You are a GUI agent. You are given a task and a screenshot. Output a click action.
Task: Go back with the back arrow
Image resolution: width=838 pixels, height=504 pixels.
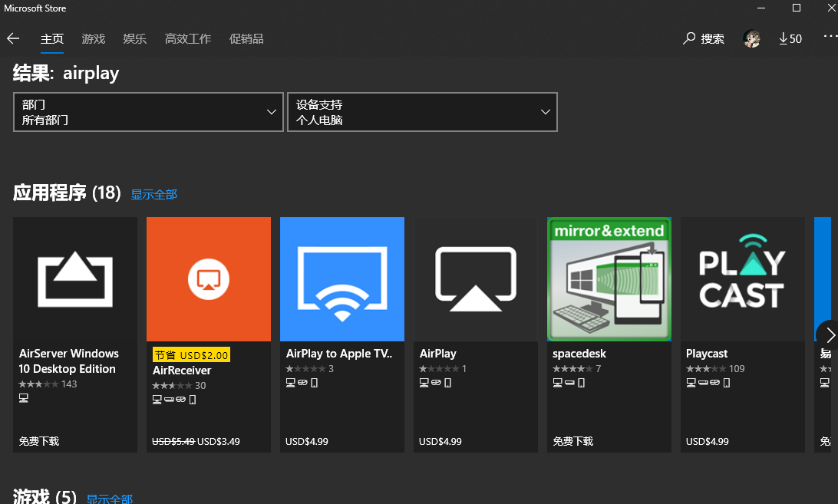tap(13, 38)
